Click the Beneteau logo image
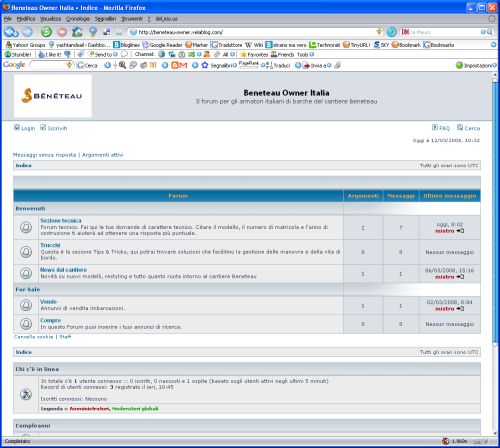This screenshot has width=500, height=448. 53,96
